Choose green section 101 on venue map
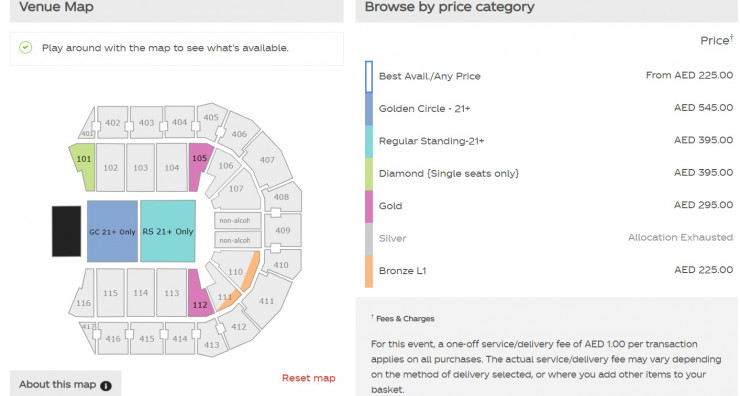This screenshot has height=396, width=740. 84,166
